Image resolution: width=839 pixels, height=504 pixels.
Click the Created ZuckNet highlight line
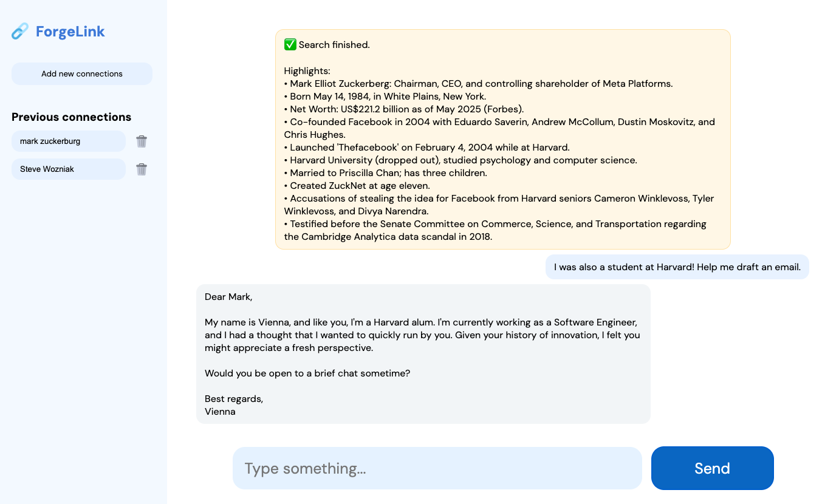(360, 186)
